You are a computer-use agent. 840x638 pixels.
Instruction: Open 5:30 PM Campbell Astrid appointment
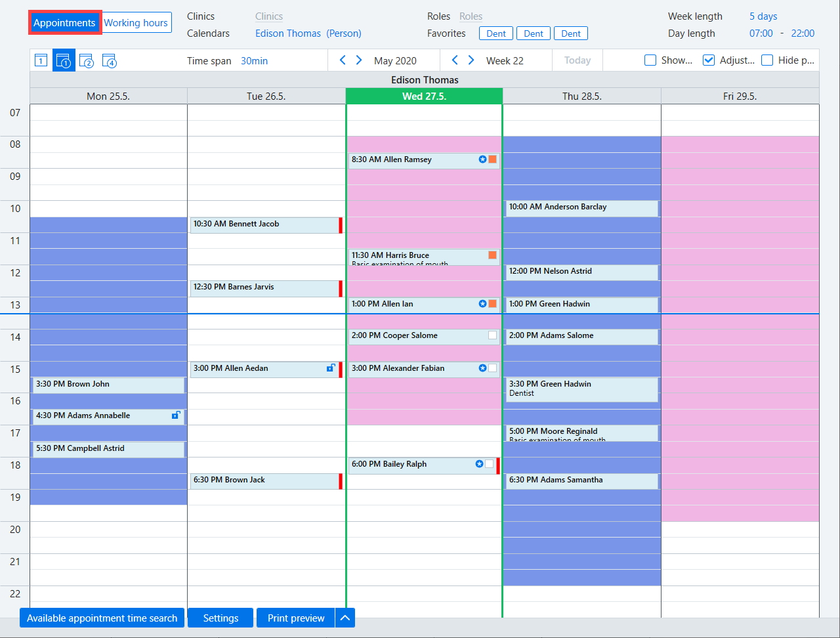[108, 450]
